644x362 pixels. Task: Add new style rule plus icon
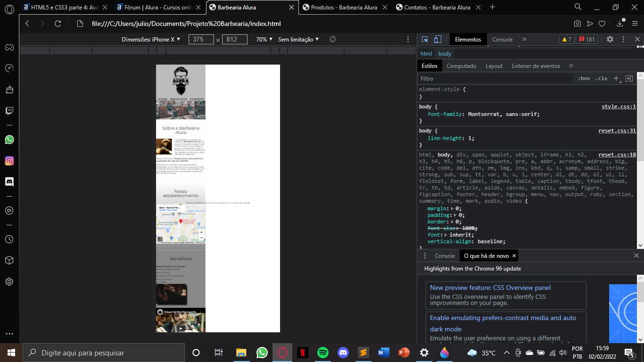tap(616, 79)
